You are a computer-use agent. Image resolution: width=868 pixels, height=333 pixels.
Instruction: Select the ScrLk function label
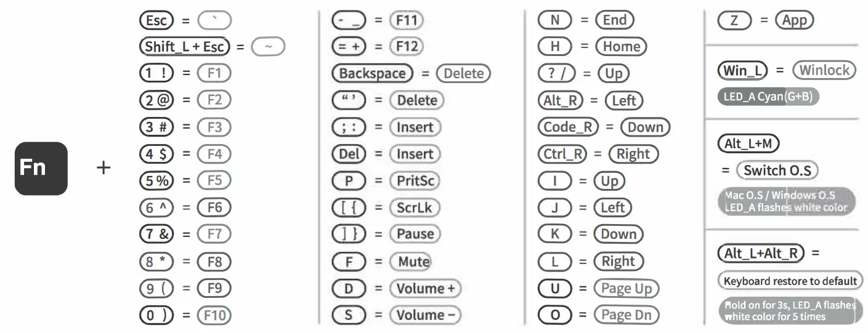[415, 208]
